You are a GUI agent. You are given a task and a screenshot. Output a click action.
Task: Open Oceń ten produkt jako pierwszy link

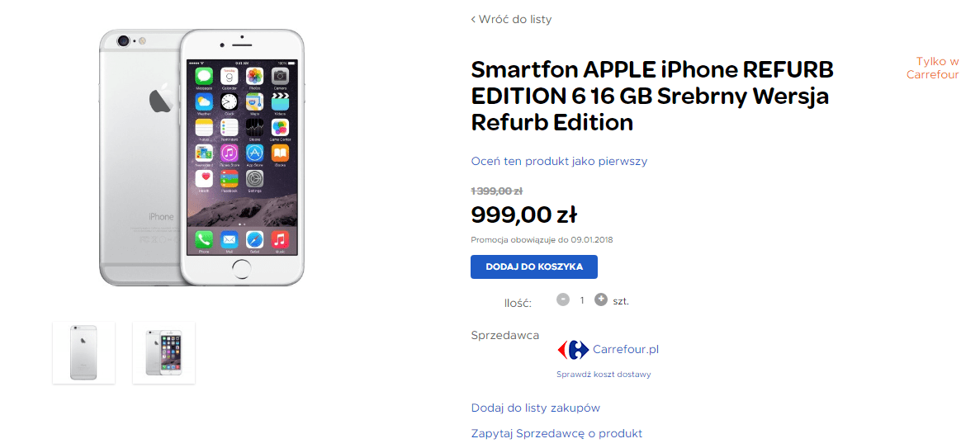click(559, 161)
